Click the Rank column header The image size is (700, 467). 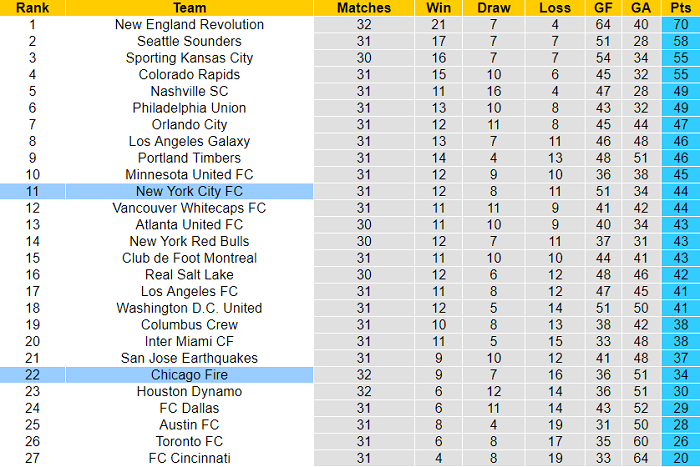(32, 8)
